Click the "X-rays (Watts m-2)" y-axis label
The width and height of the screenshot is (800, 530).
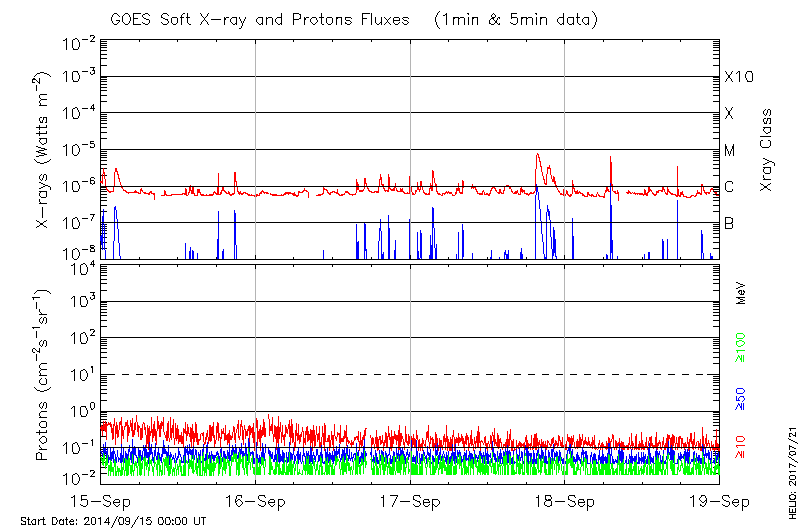point(44,150)
